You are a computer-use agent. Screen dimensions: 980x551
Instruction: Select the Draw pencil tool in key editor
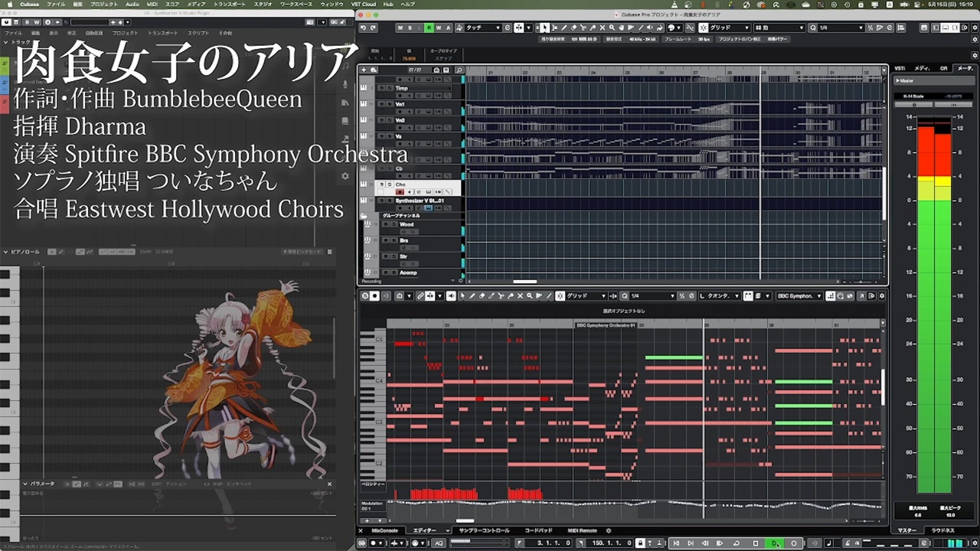(x=472, y=296)
